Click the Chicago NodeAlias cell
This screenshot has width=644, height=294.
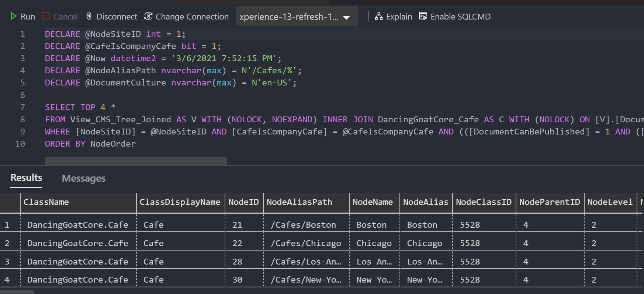coord(426,243)
